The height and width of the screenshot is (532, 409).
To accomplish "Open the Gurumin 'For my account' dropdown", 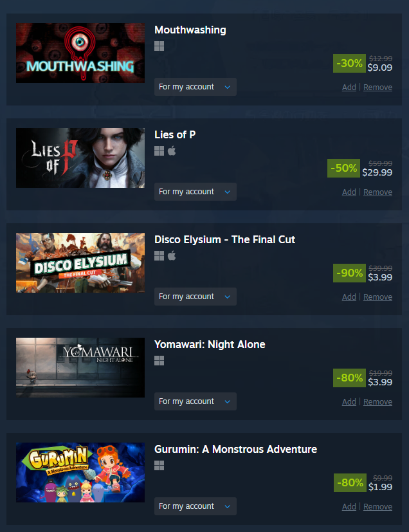I will click(195, 506).
